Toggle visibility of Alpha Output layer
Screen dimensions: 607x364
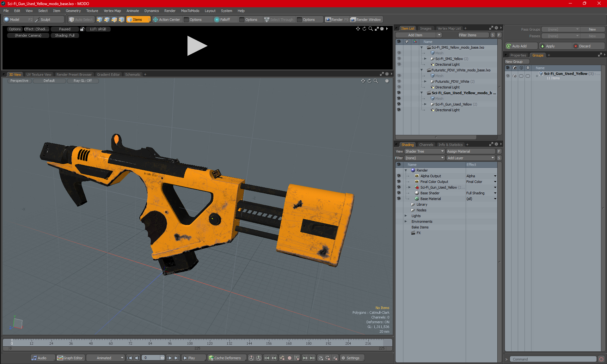pyautogui.click(x=399, y=176)
